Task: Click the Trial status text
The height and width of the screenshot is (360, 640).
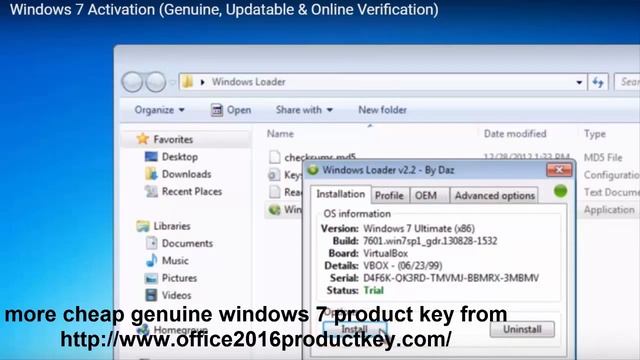Action: coord(373,291)
